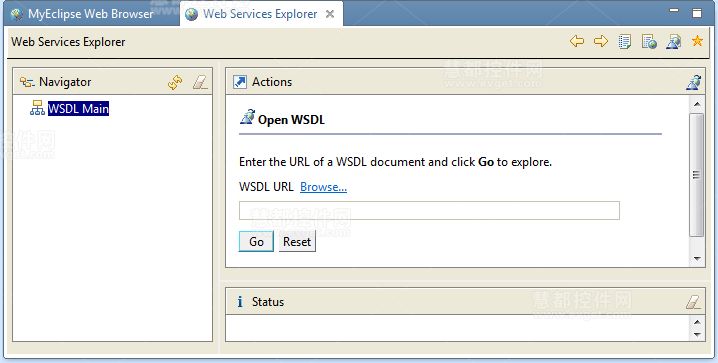The height and width of the screenshot is (363, 718).
Task: Open the UDDI Page icon in the toolbar
Action: pyautogui.click(x=625, y=42)
